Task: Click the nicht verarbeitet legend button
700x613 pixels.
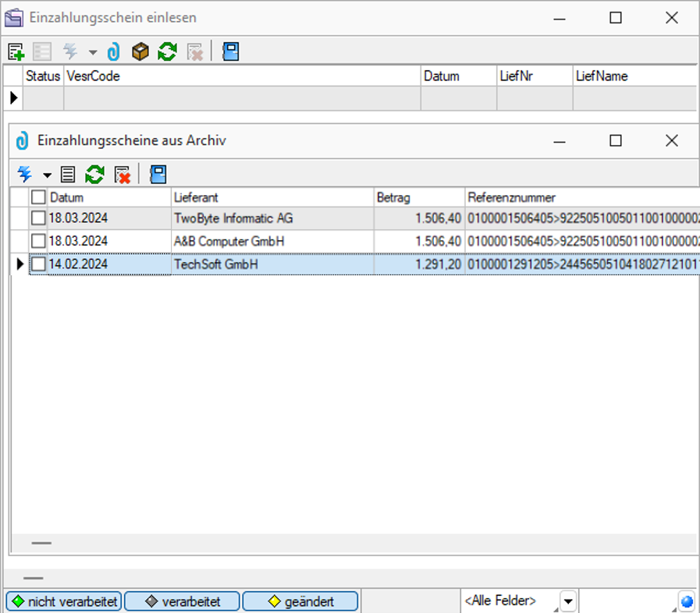Action: [x=62, y=601]
